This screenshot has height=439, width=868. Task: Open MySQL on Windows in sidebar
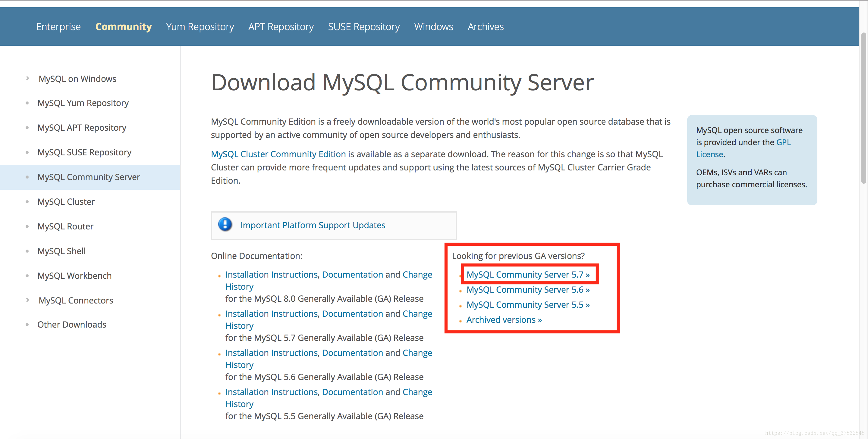pyautogui.click(x=77, y=79)
